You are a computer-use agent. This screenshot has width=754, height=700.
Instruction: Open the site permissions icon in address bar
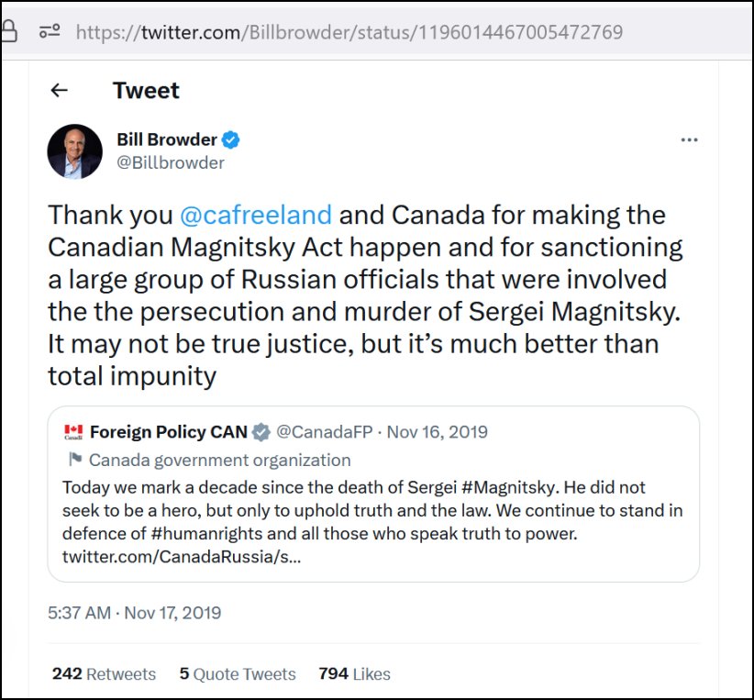(50, 31)
